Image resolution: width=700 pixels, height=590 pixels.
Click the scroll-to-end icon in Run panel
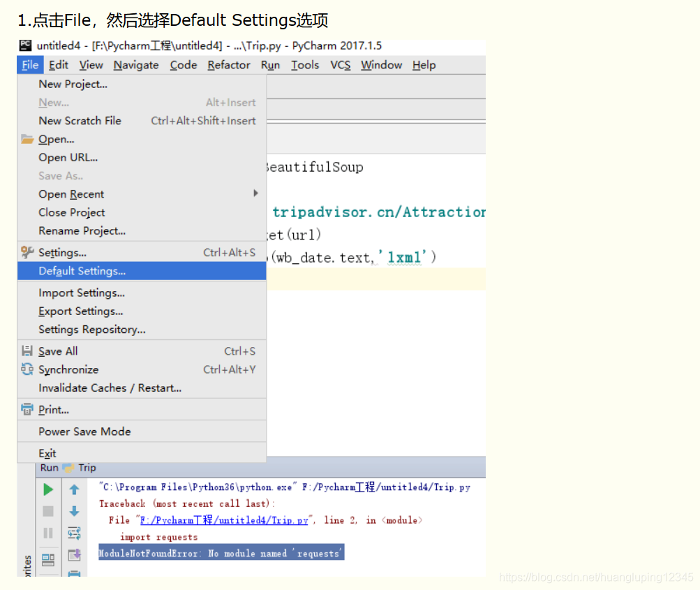click(74, 555)
